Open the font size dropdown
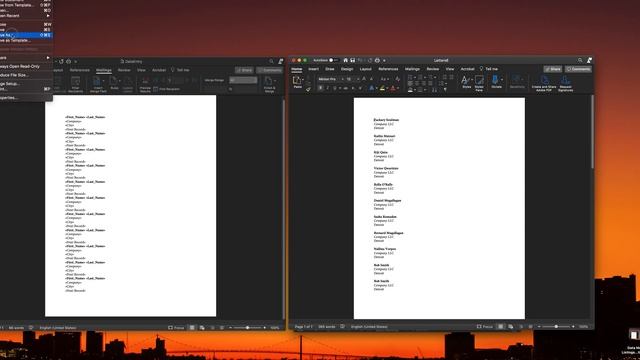This screenshot has width=640, height=360. (x=358, y=79)
